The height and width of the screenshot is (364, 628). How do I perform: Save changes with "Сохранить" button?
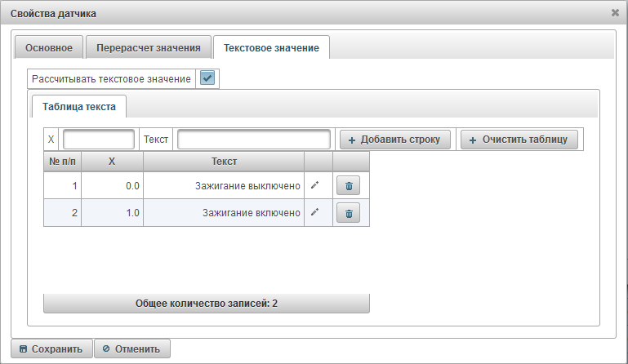tap(51, 349)
